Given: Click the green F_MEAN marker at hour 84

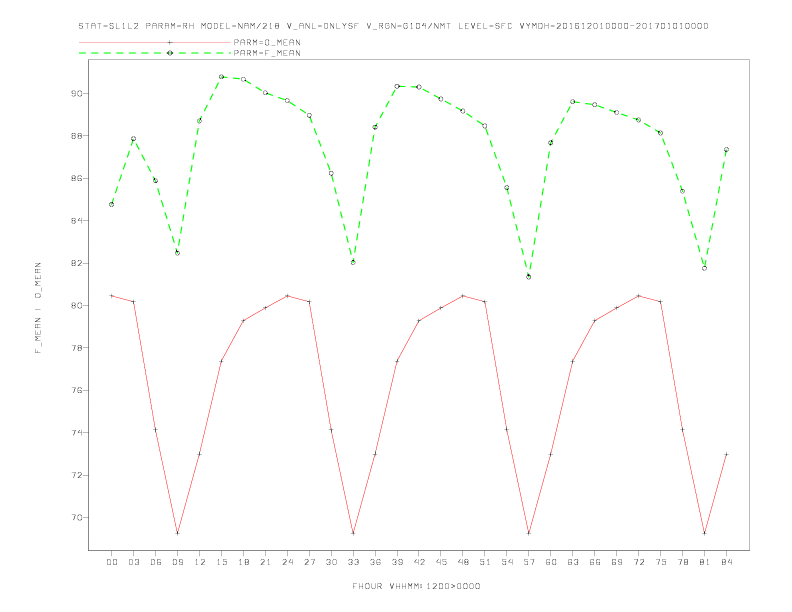Looking at the screenshot, I should coord(726,149).
